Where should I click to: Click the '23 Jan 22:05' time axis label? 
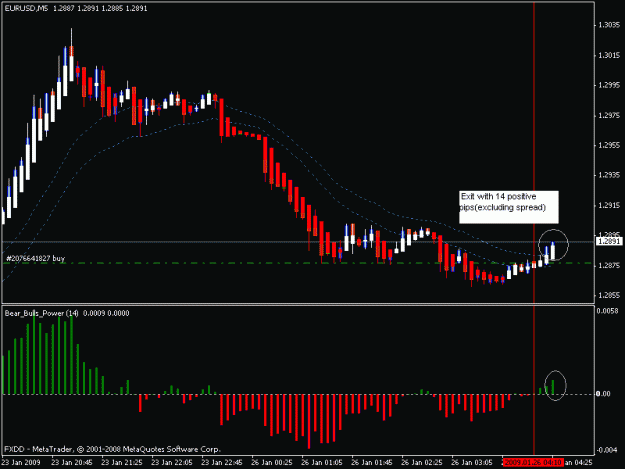(x=172, y=463)
